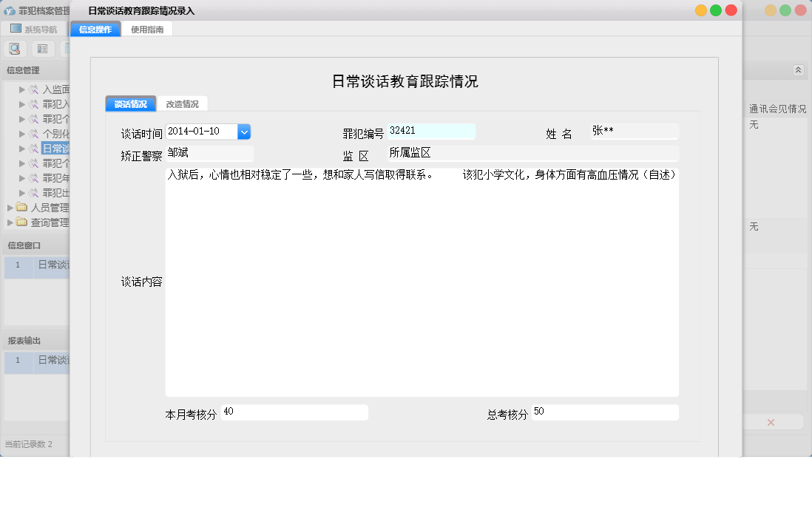
Task: Click the 人员管理 folder icon
Action: click(x=21, y=208)
